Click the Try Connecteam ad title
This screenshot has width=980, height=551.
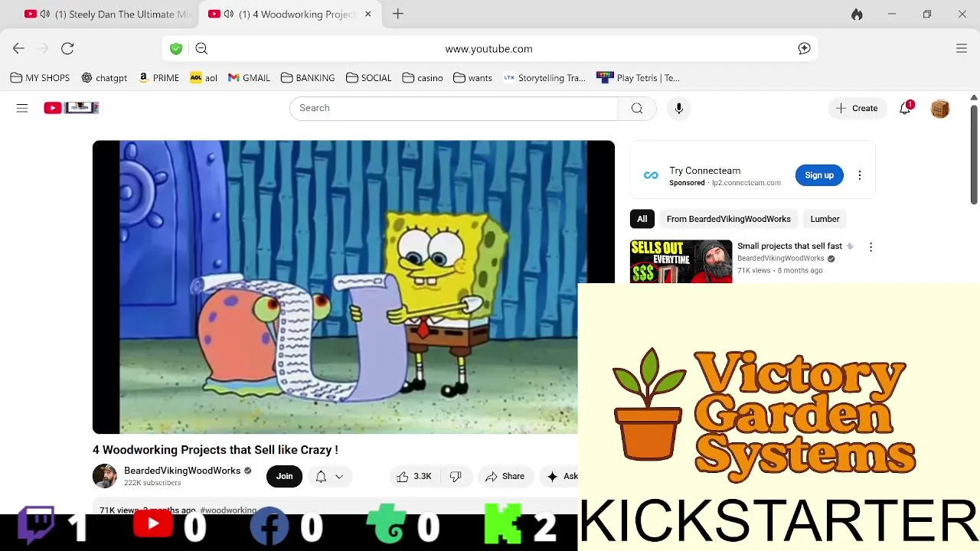(704, 171)
